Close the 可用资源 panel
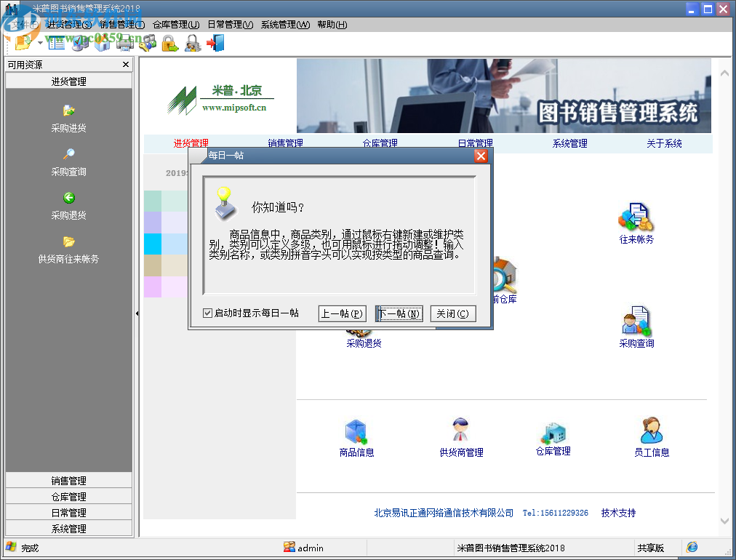The image size is (736, 560). [125, 64]
